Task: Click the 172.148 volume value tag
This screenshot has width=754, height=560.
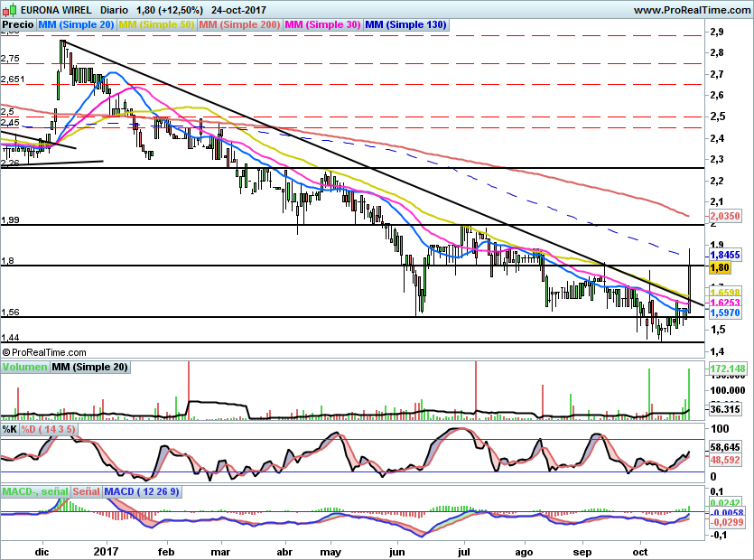Action: click(727, 369)
